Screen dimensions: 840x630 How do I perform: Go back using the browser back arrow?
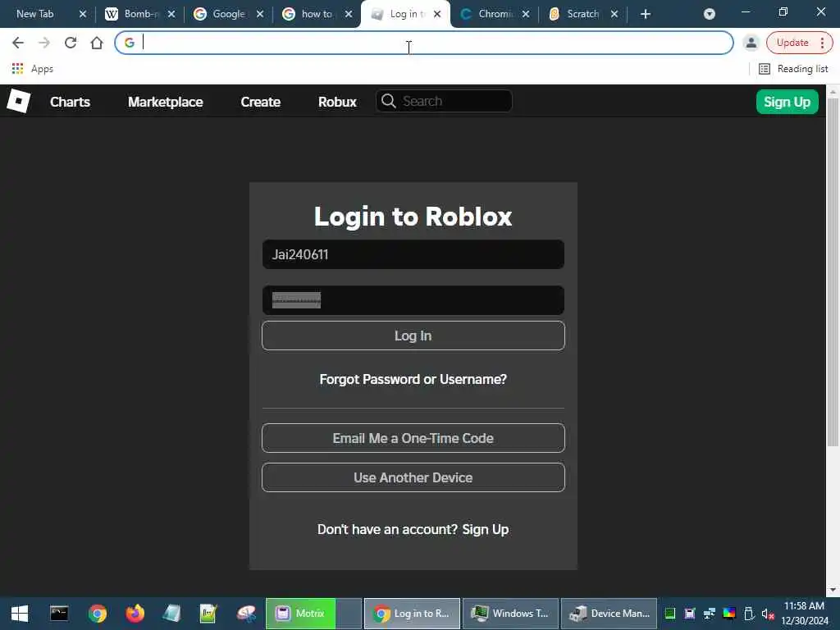tap(18, 43)
